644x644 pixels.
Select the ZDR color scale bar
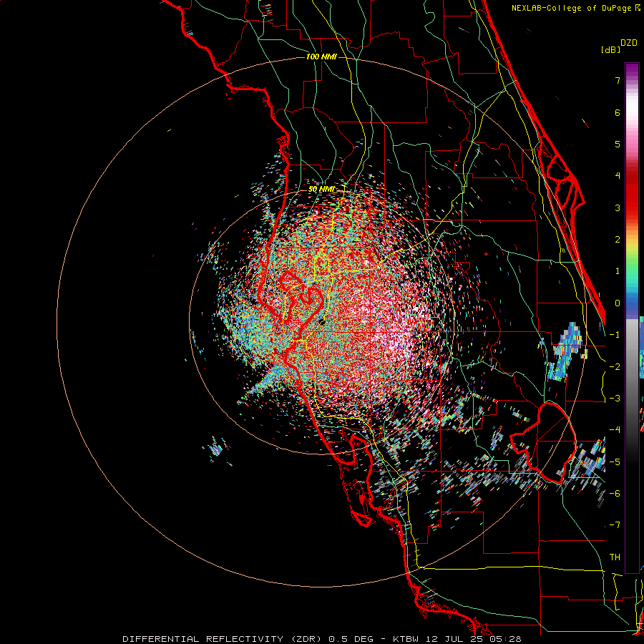point(632,318)
